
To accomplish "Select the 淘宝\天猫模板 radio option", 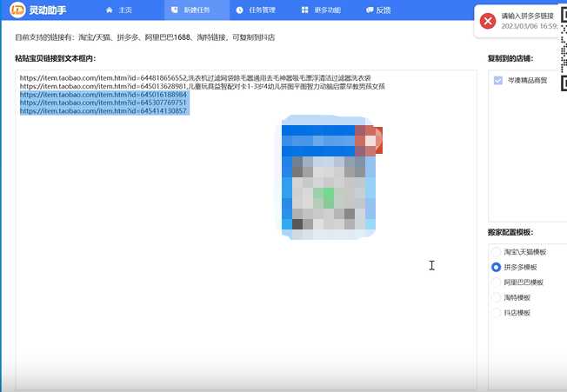I will click(x=497, y=251).
